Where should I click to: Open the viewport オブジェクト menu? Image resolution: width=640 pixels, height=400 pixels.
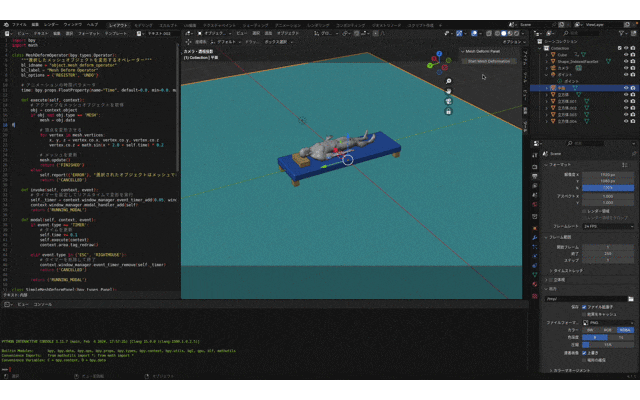coord(288,33)
